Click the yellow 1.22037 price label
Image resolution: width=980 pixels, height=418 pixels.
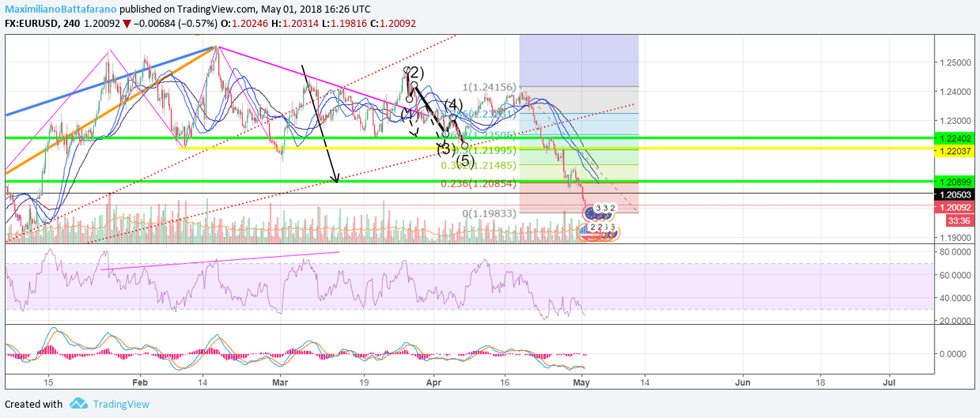(955, 149)
